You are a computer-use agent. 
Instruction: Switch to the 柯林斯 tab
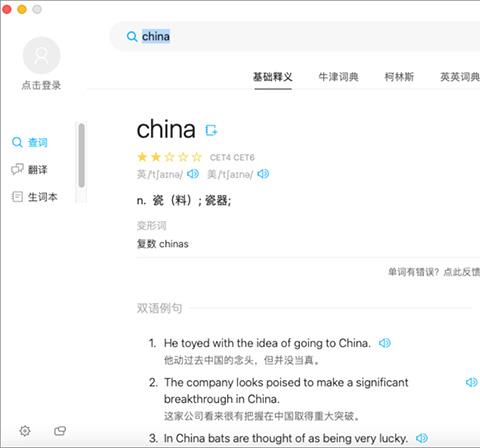(x=399, y=77)
